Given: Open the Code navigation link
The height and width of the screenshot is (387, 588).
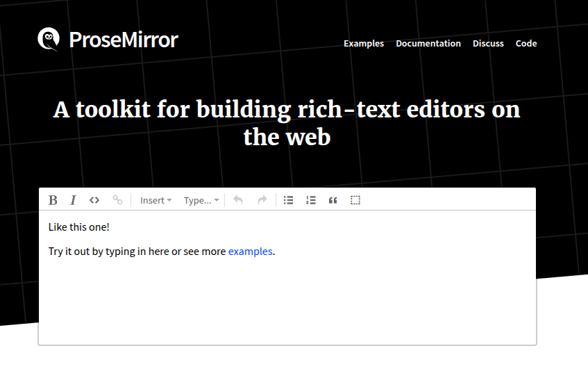Looking at the screenshot, I should 526,44.
